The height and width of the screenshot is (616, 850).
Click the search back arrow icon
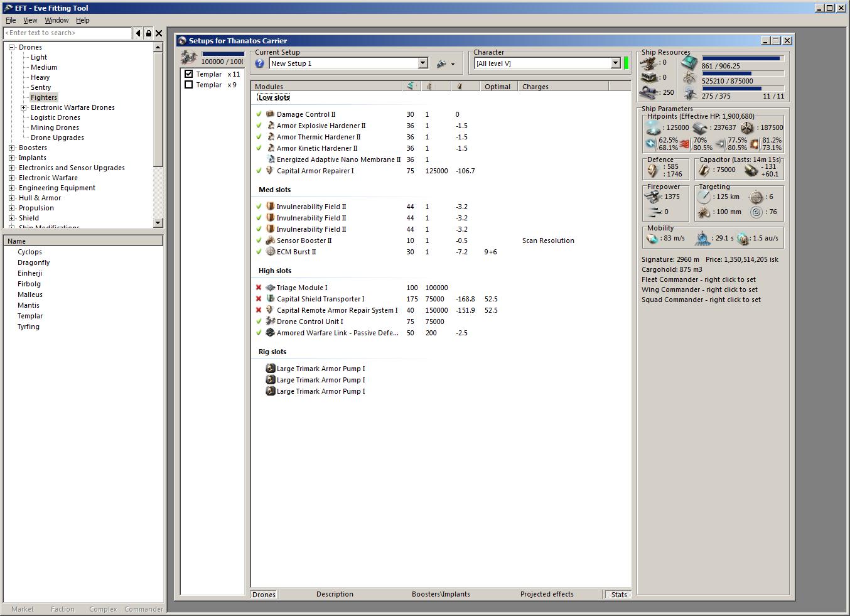[x=138, y=33]
